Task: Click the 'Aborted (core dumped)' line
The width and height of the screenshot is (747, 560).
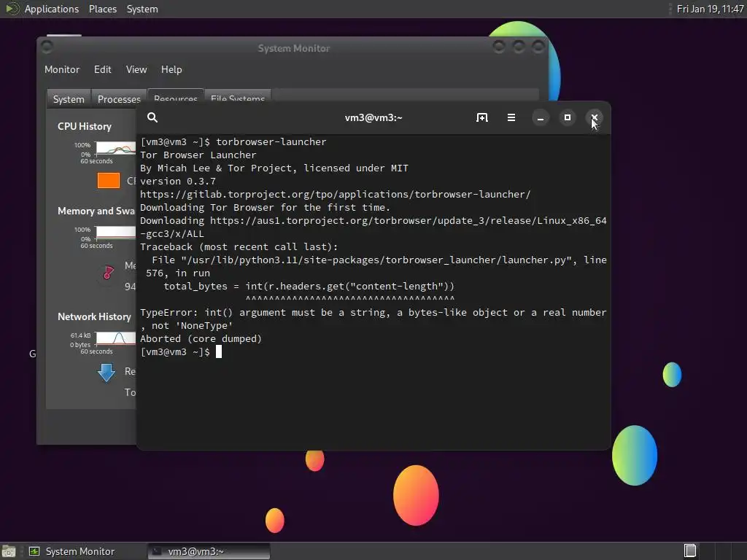Action: pyautogui.click(x=201, y=339)
